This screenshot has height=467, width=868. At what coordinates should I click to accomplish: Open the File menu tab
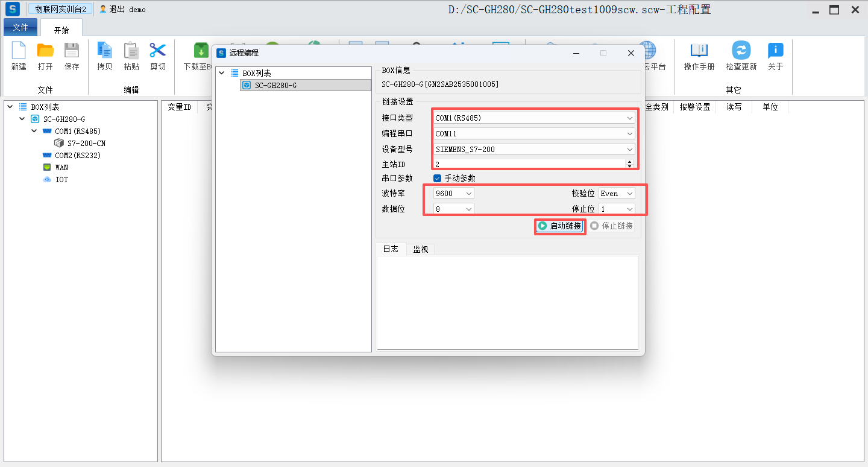20,27
